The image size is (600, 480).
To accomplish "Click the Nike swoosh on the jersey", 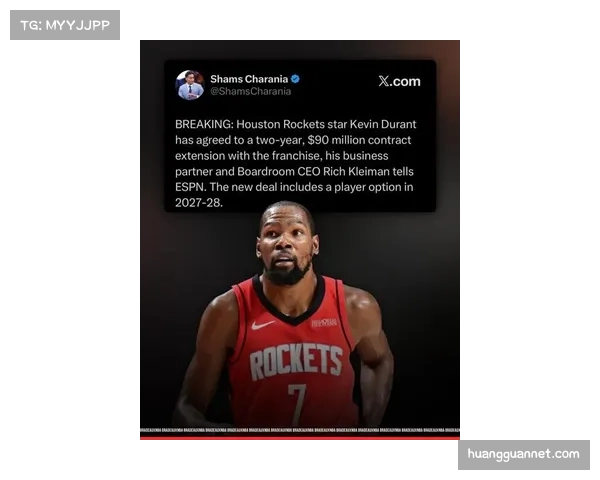I will (x=263, y=324).
